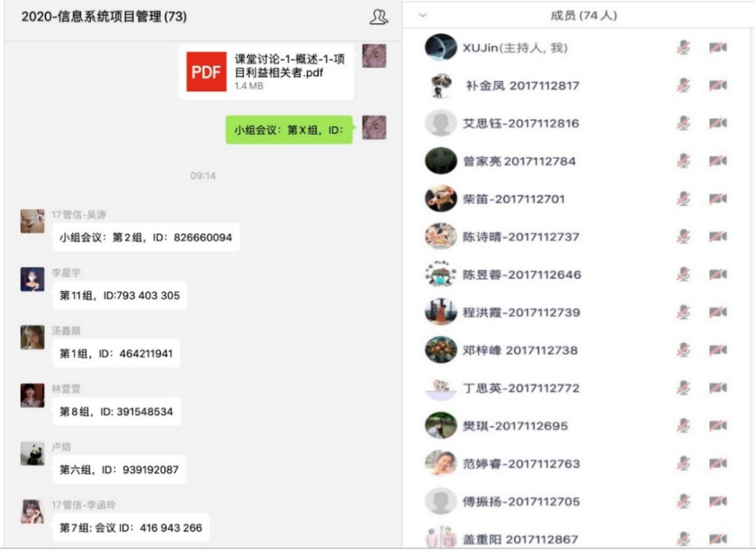The image size is (756, 550).
Task: Toggle microphone for 补金凤 2017112817
Action: pos(683,85)
